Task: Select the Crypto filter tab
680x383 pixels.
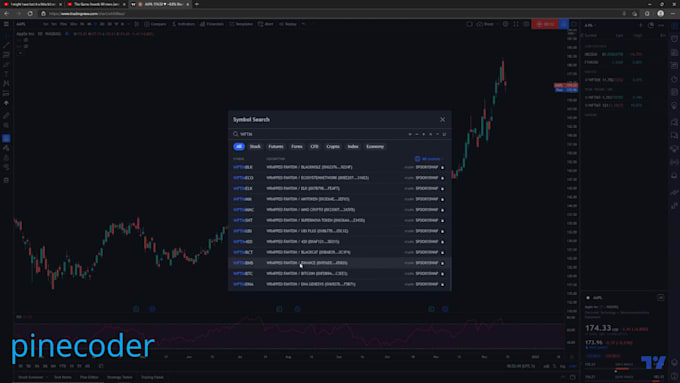Action: coord(333,147)
